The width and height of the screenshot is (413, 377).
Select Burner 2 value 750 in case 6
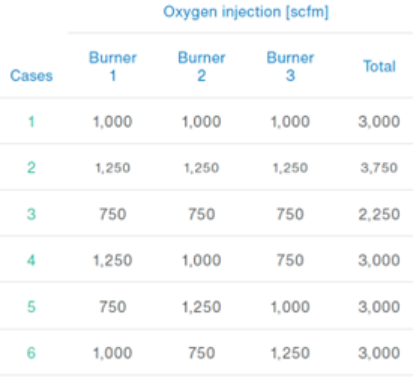(x=202, y=353)
